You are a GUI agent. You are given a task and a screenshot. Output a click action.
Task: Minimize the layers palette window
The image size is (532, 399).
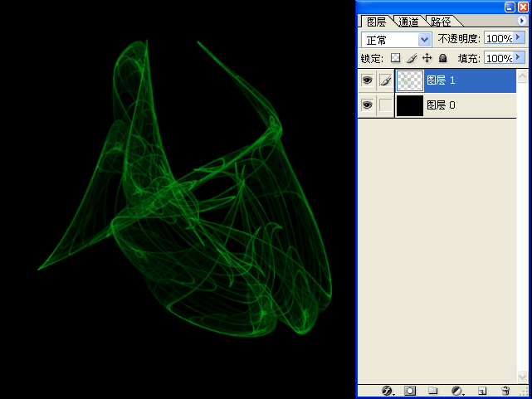point(510,7)
